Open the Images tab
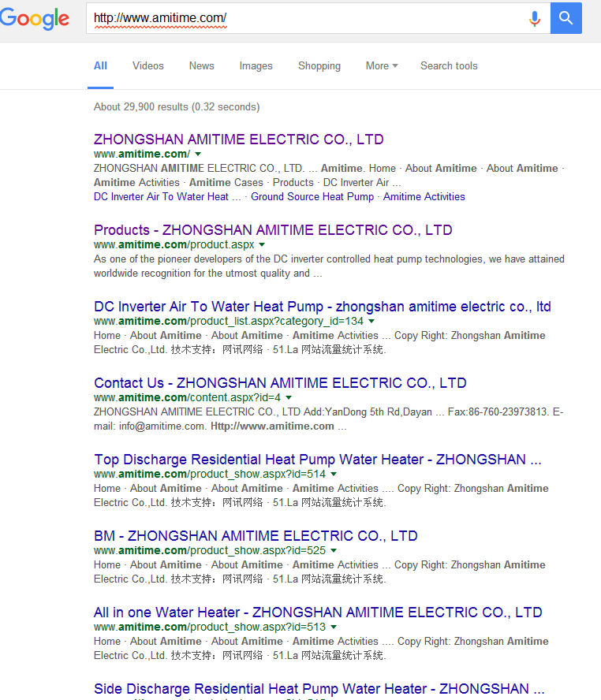601x700 pixels. (x=256, y=66)
